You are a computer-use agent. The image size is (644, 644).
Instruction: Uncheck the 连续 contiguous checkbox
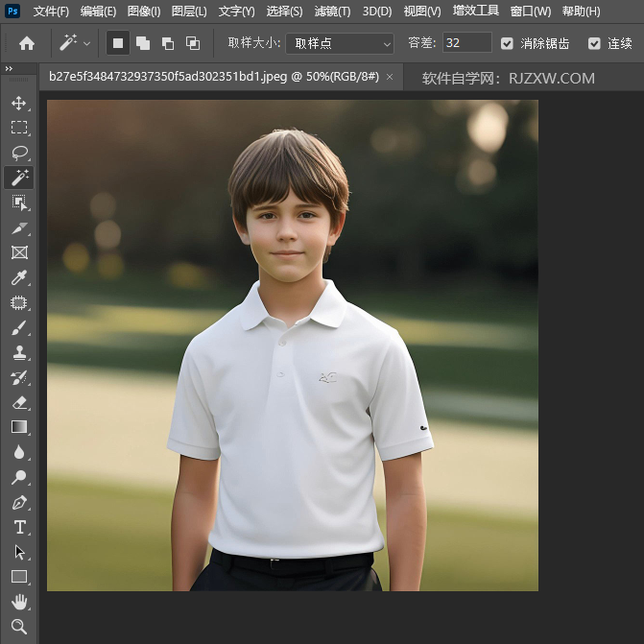tap(594, 43)
